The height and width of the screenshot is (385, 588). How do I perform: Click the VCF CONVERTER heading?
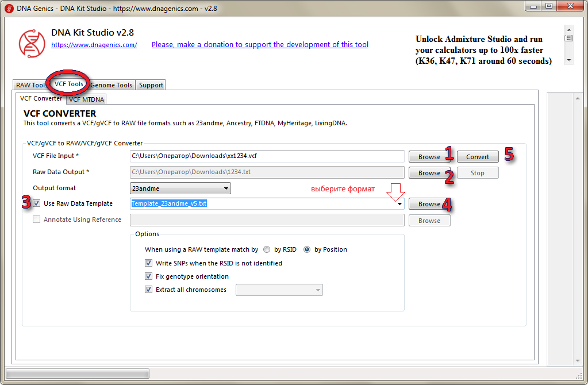pyautogui.click(x=60, y=113)
